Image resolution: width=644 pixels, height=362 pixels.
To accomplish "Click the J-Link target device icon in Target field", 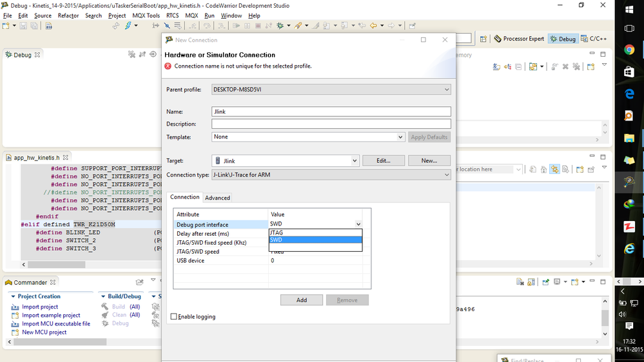I will click(218, 161).
